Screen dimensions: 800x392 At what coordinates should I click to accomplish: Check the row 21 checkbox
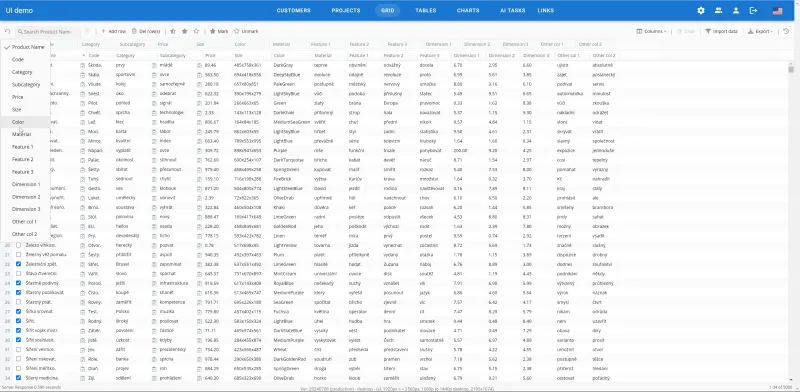coord(18,255)
